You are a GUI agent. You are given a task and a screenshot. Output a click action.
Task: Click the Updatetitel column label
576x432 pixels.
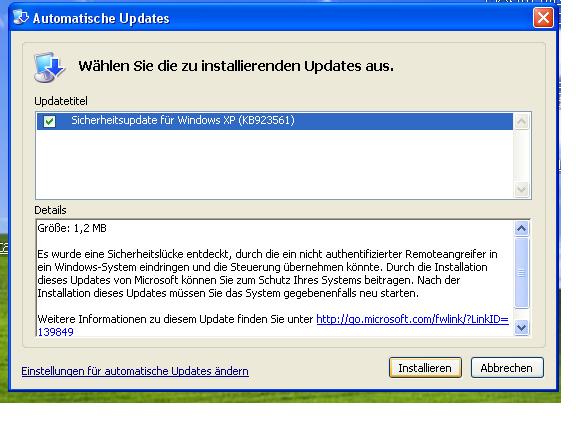point(61,101)
